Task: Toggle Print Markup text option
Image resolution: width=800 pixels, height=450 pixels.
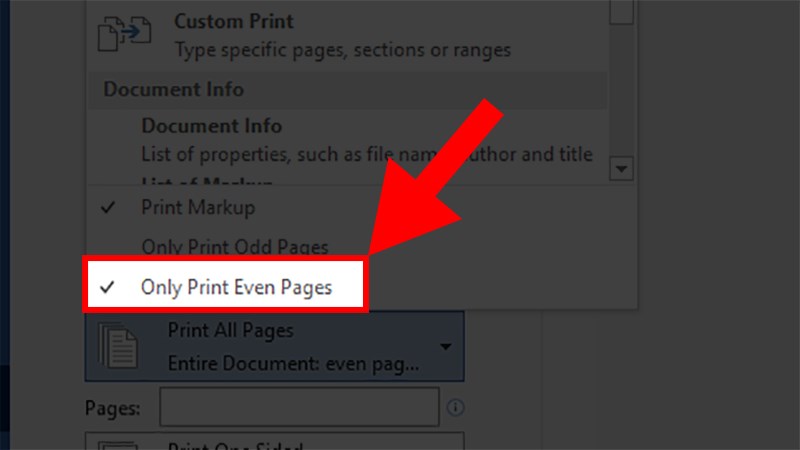Action: 198,208
